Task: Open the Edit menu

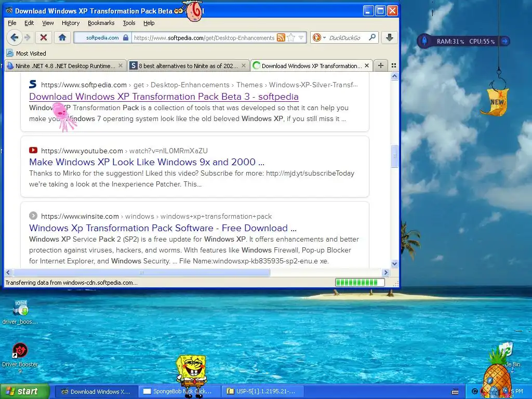Action: pyautogui.click(x=29, y=23)
